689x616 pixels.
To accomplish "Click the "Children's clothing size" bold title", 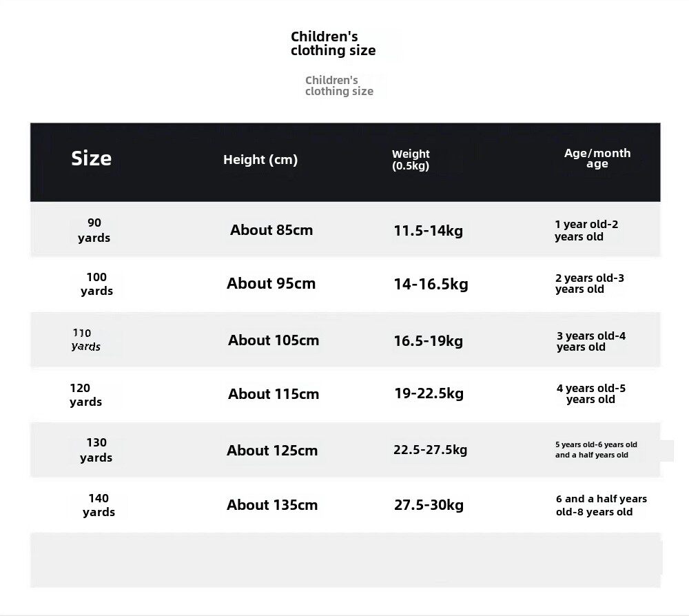I will pos(333,43).
